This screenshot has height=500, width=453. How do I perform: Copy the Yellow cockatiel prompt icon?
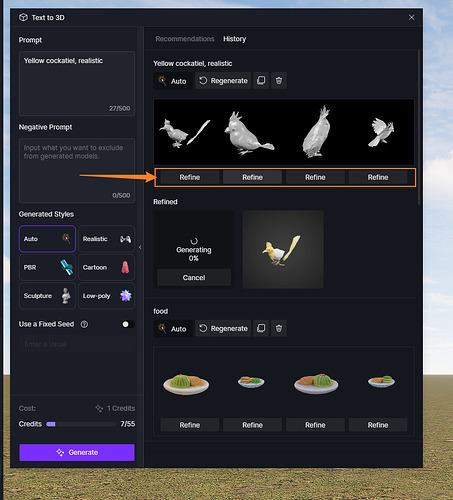click(261, 81)
